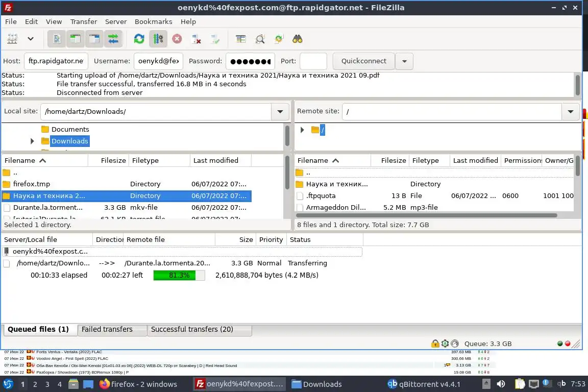Image resolution: width=588 pixels, height=392 pixels.
Task: Select transferring Durante.la.tormenta queue row
Action: 182,263
